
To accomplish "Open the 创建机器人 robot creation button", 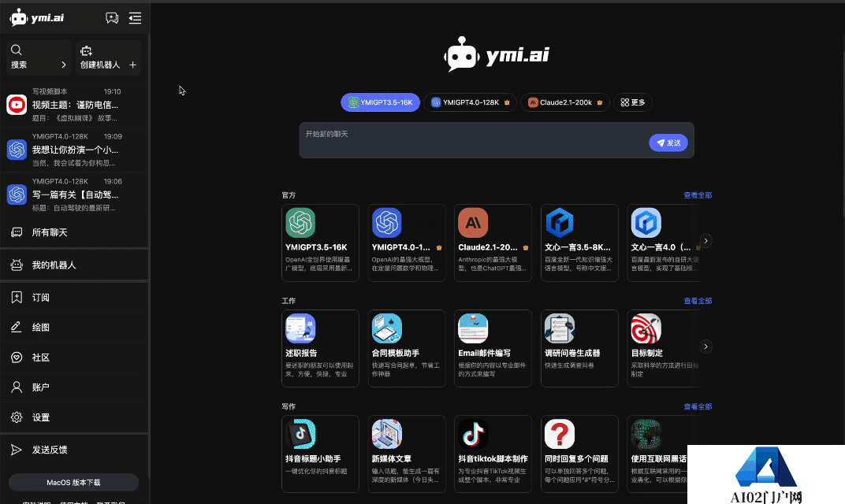I will click(x=108, y=57).
